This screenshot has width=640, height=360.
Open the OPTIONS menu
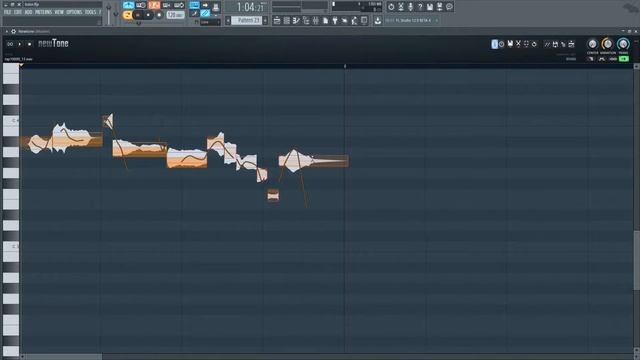pos(74,12)
